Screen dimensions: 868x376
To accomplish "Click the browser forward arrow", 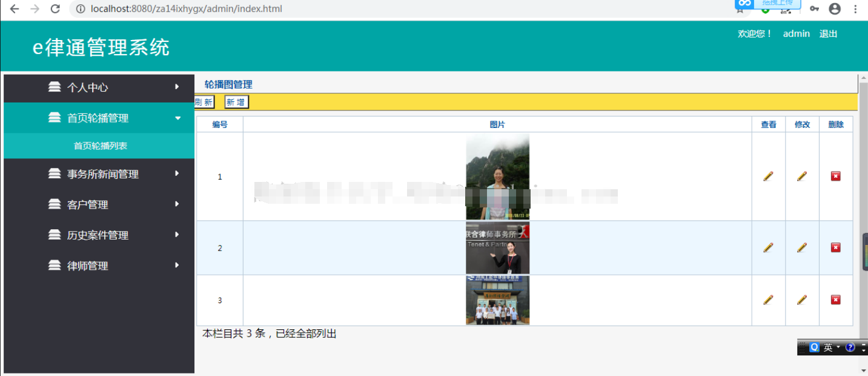I will (x=35, y=9).
